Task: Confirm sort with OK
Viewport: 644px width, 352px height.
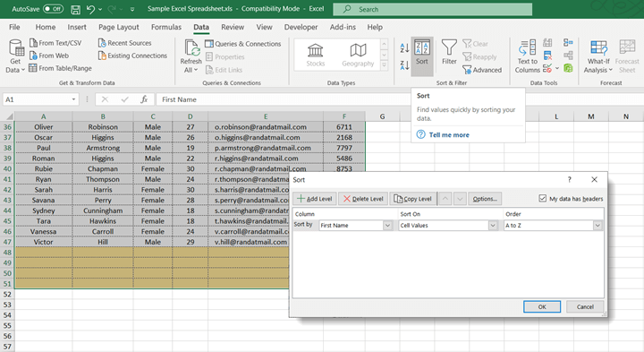Action: 542,306
